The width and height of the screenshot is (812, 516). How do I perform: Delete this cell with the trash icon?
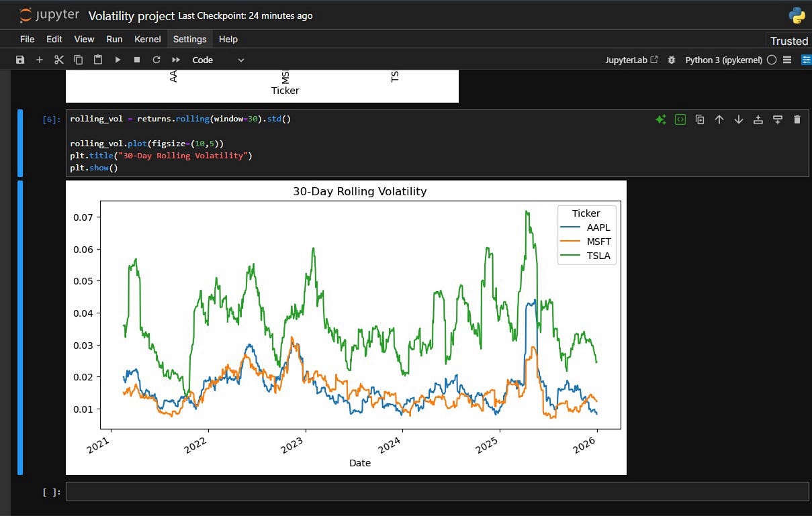pyautogui.click(x=797, y=119)
